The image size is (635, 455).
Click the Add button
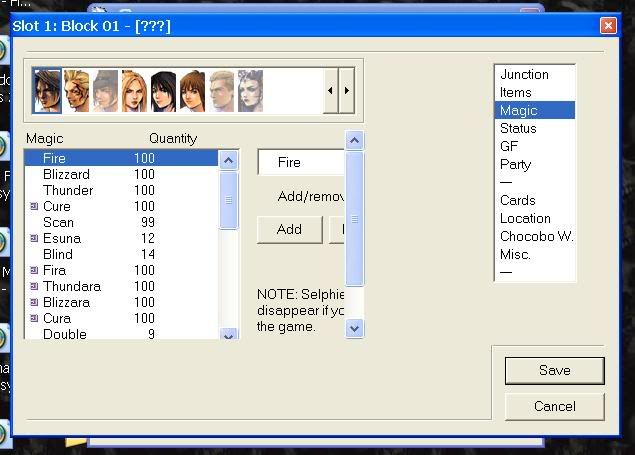tap(290, 230)
